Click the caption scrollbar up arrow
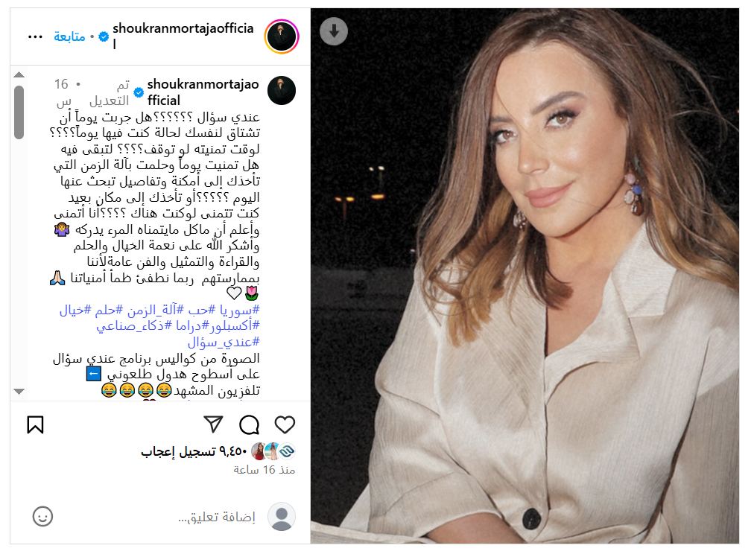 (19, 74)
